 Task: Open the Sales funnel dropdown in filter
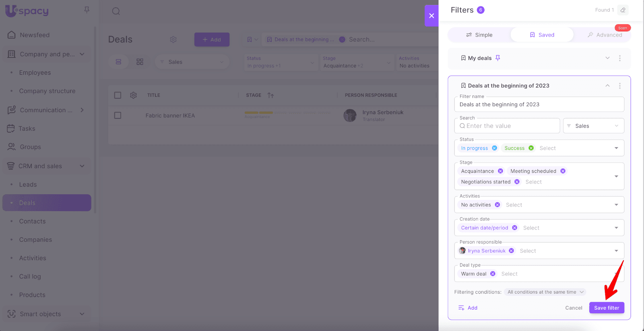[x=594, y=126]
